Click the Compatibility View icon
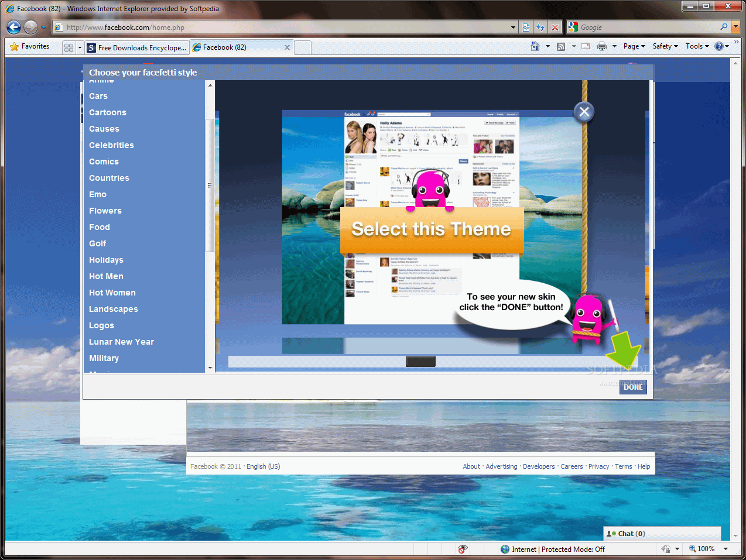 (526, 27)
